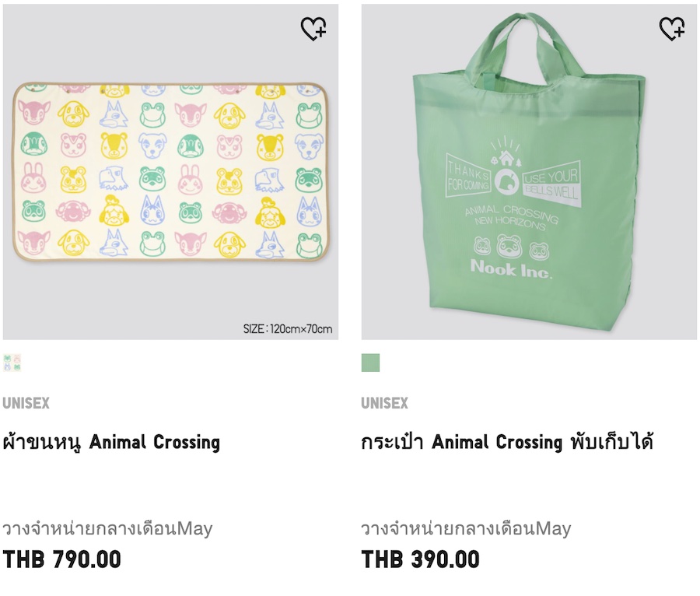Screen dimensions: 700x596
Task: Add the green foldable bag to wishlist
Action: click(672, 29)
